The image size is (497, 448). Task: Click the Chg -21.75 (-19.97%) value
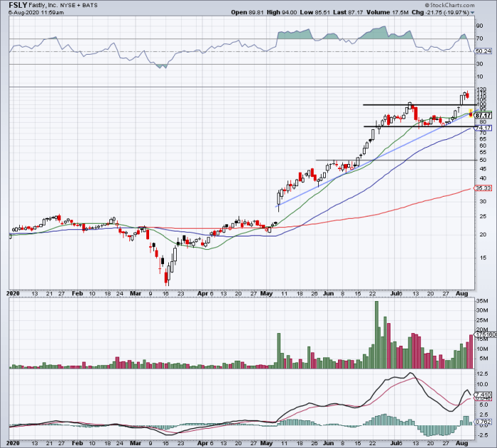(x=440, y=12)
